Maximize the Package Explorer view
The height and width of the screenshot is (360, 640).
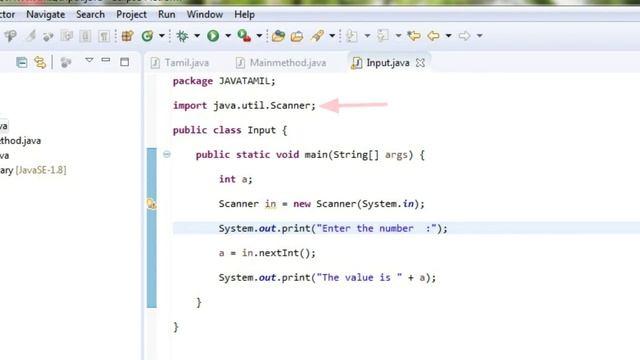pyautogui.click(x=124, y=62)
